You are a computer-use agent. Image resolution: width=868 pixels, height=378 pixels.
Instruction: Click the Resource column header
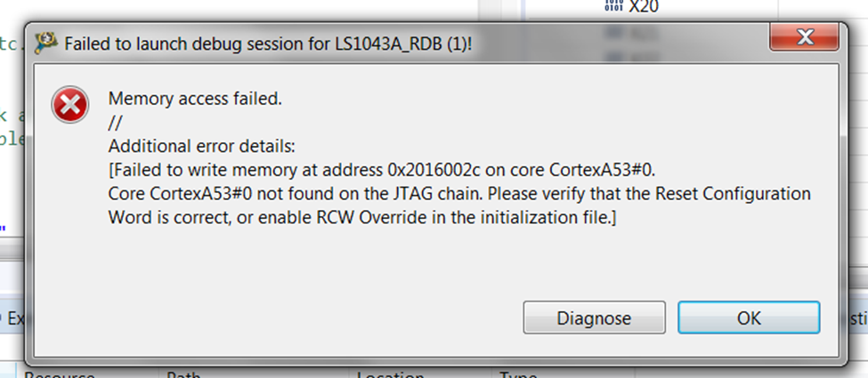pos(61,374)
